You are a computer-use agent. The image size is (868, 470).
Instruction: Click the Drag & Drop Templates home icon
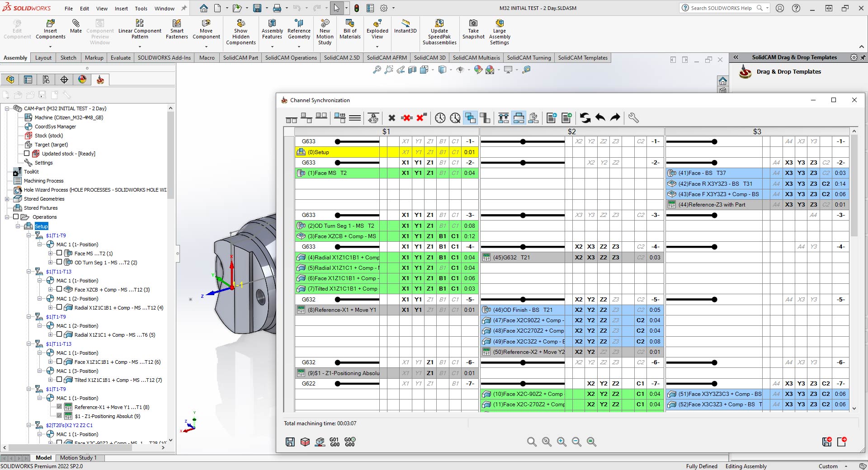[x=722, y=81]
